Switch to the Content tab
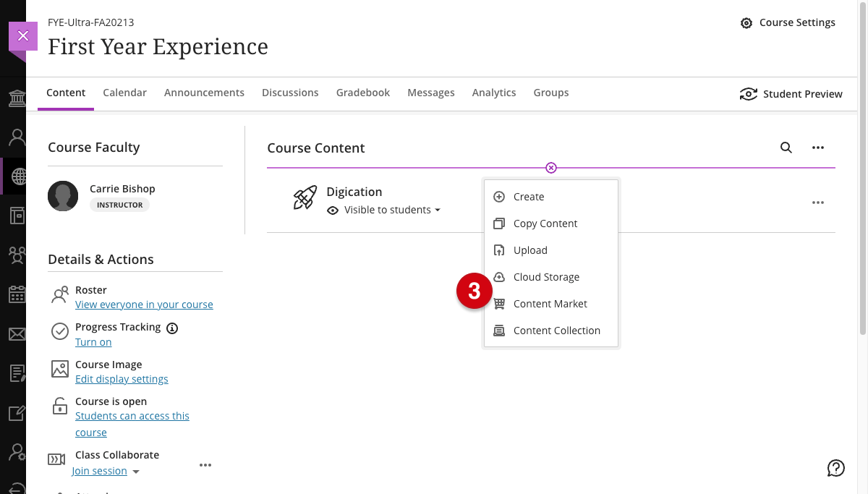The width and height of the screenshot is (868, 494). point(66,93)
